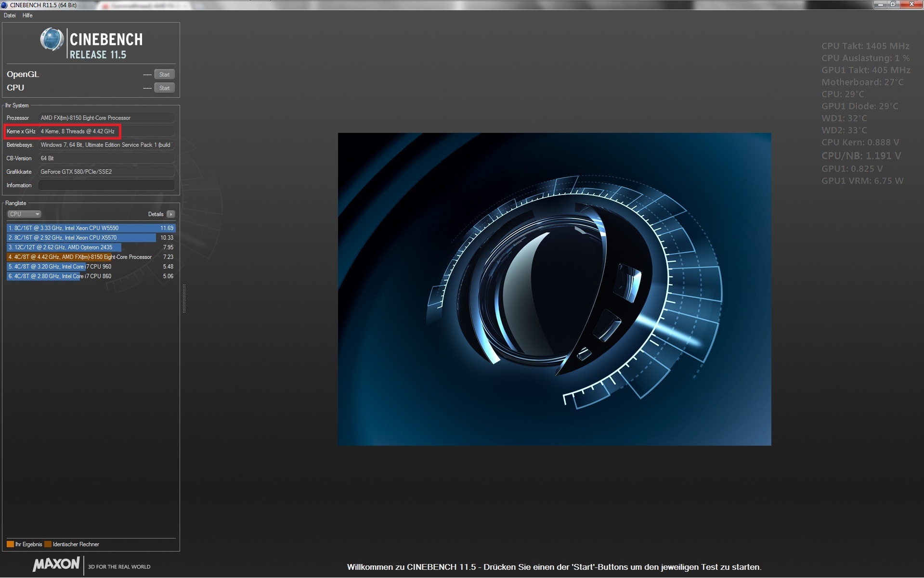Click the Grafikkarte field showing GeForce GTX 580
The width and height of the screenshot is (924, 578).
point(106,172)
